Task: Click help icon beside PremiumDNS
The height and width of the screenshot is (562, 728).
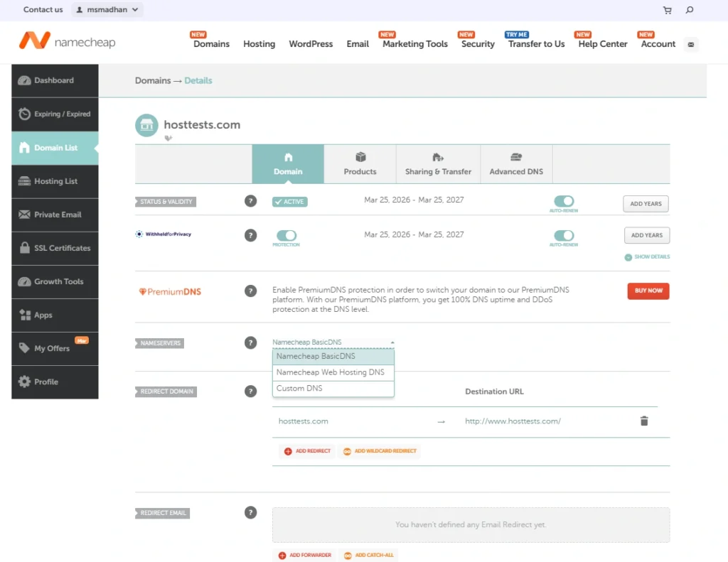Action: click(250, 291)
